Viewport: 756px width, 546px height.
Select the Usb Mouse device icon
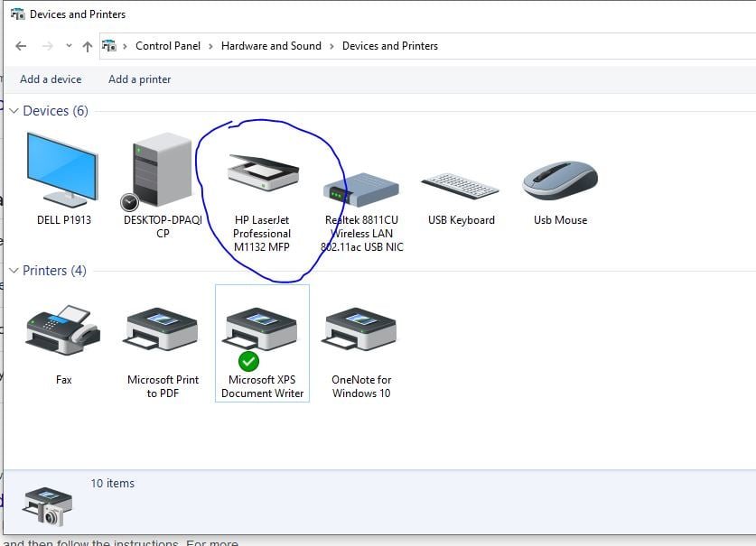[560, 180]
